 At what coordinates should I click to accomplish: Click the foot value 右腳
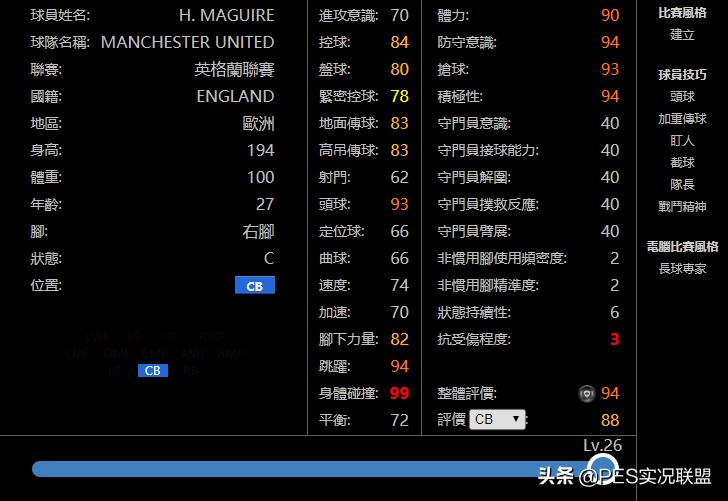pyautogui.click(x=259, y=231)
